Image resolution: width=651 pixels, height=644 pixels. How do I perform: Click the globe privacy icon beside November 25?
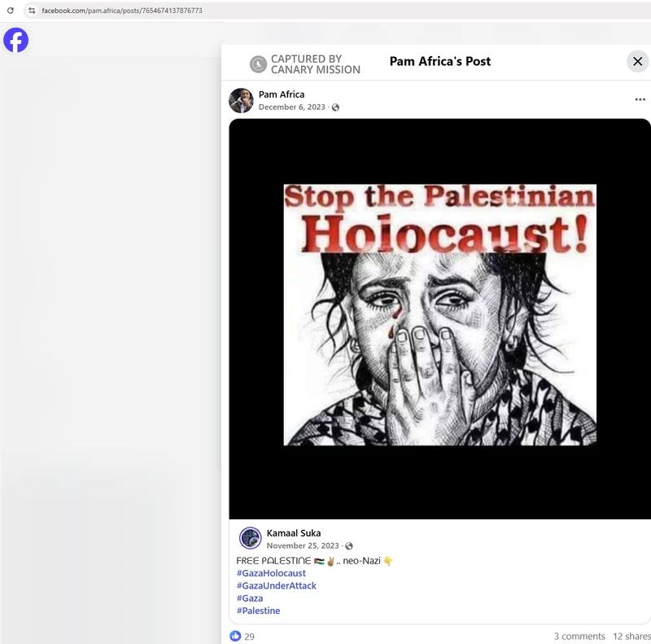(349, 546)
